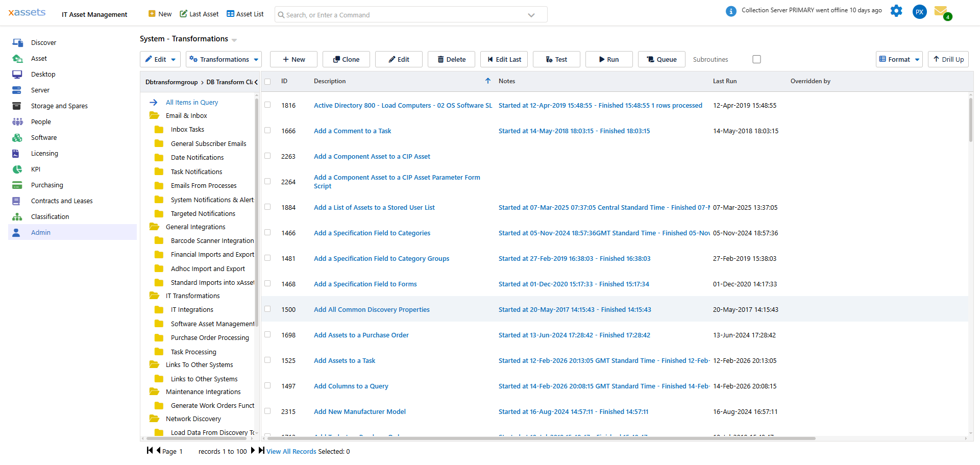The width and height of the screenshot is (980, 465).
Task: Open the Purchasing section
Action: click(x=47, y=185)
